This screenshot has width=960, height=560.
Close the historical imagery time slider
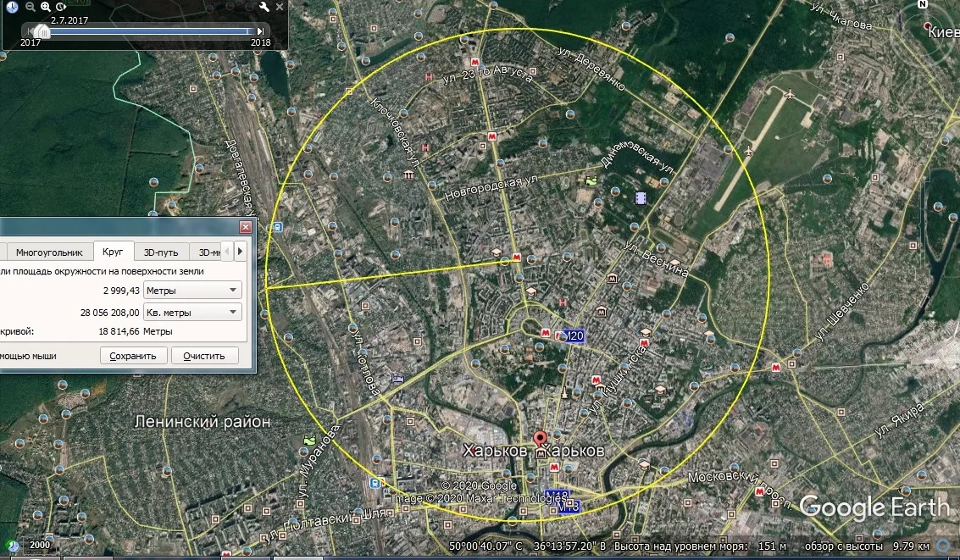[279, 7]
